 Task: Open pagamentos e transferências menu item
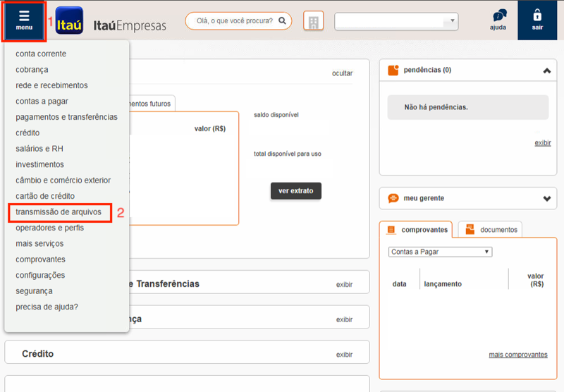click(66, 117)
